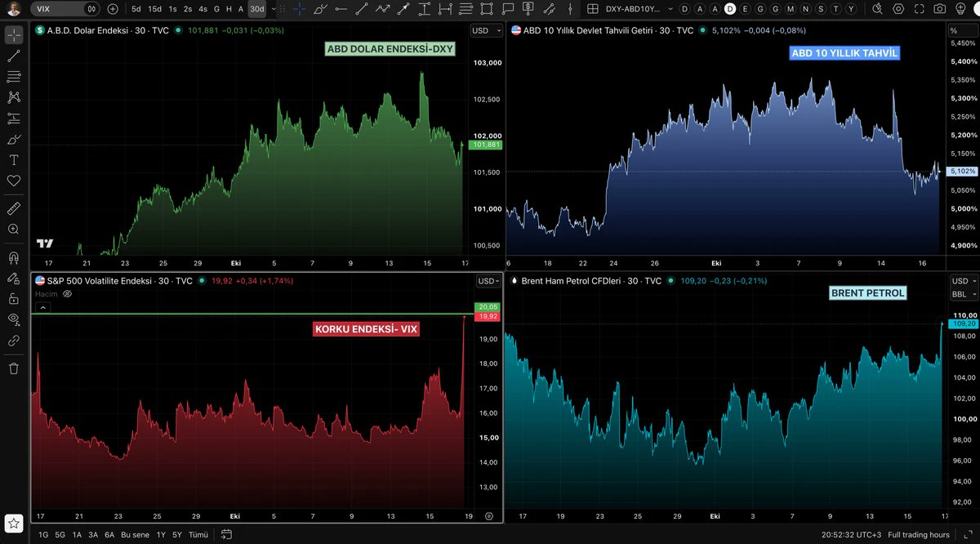Activate the zoom in tool
This screenshot has height=544, width=980.
point(14,230)
